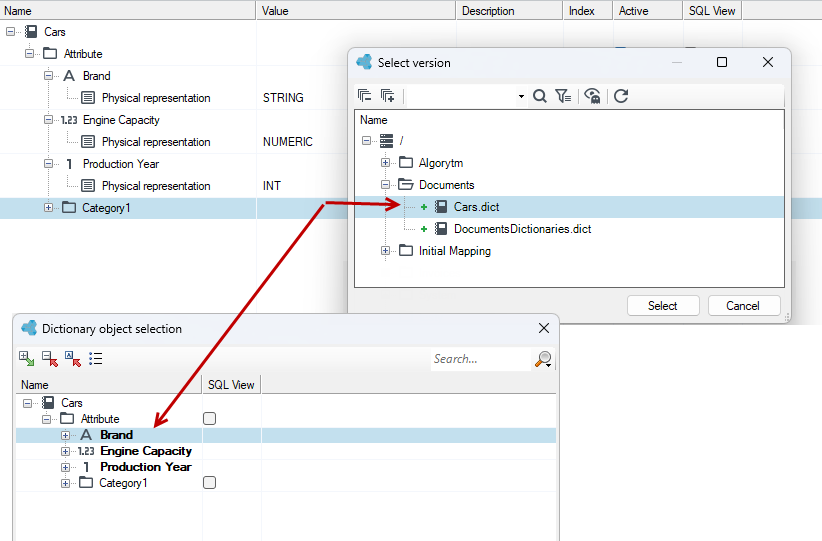This screenshot has width=822, height=541.
Task: Close the Dictionary object selection dialog
Action: (544, 328)
